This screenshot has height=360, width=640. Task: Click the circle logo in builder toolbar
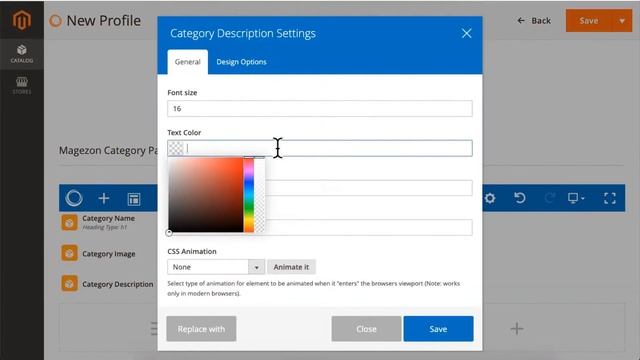pyautogui.click(x=74, y=198)
